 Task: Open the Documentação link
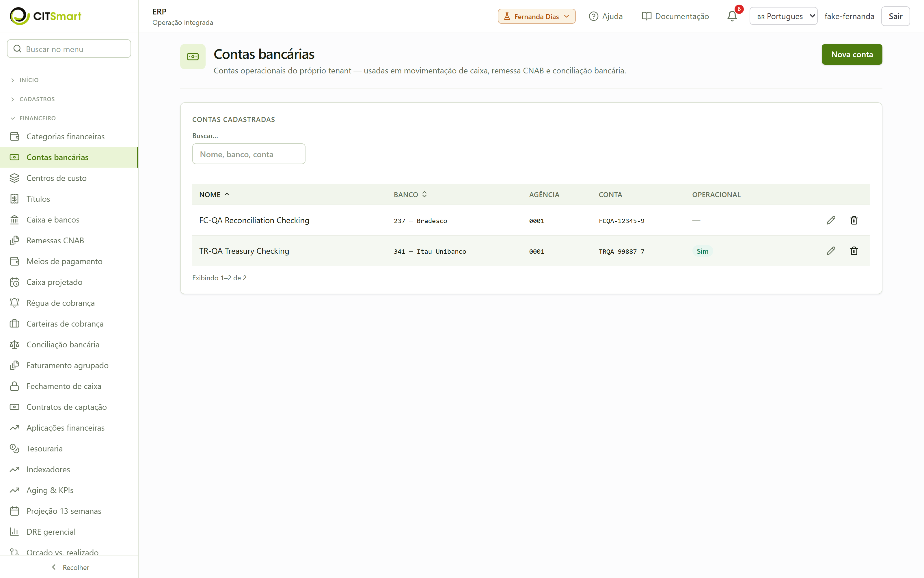[x=675, y=16]
